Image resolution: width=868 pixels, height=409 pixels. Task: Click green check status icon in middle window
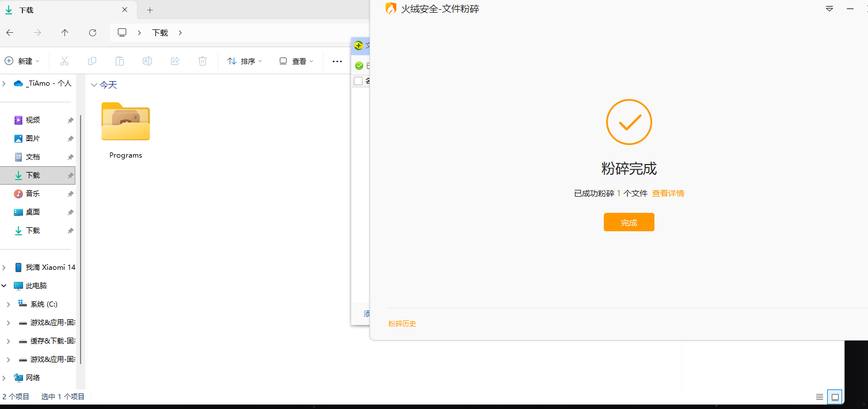point(359,66)
